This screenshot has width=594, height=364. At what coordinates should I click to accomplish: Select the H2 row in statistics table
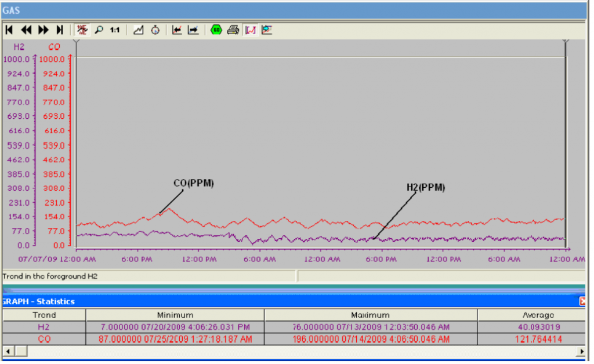[44, 327]
